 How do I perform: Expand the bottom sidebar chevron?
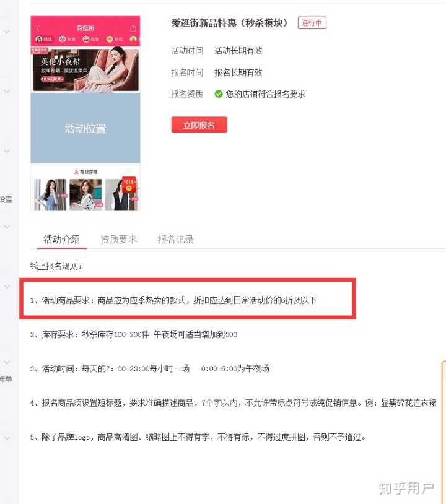(7, 438)
